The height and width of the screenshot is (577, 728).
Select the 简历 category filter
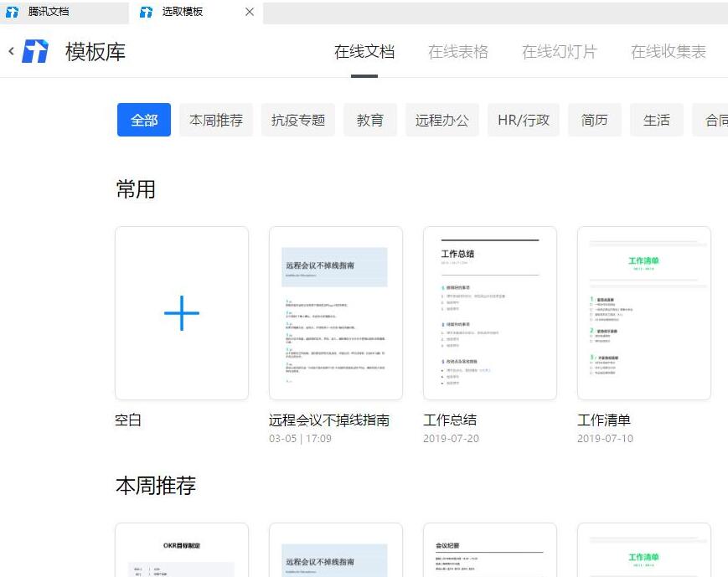[x=595, y=120]
